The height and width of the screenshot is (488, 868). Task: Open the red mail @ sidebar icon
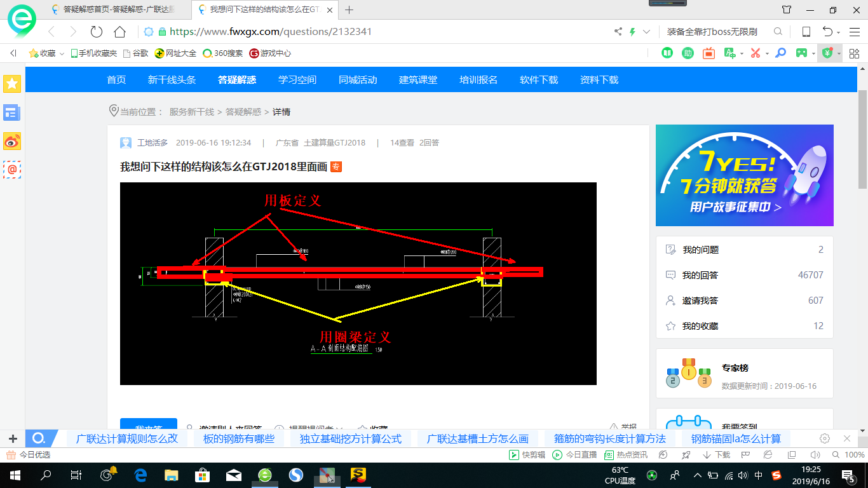click(x=12, y=169)
